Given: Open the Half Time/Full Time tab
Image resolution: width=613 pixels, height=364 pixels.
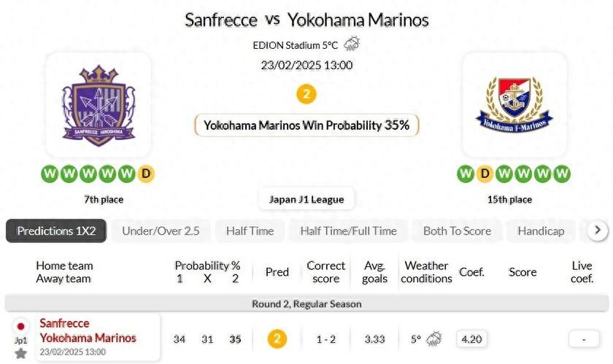Looking at the screenshot, I should (x=348, y=231).
